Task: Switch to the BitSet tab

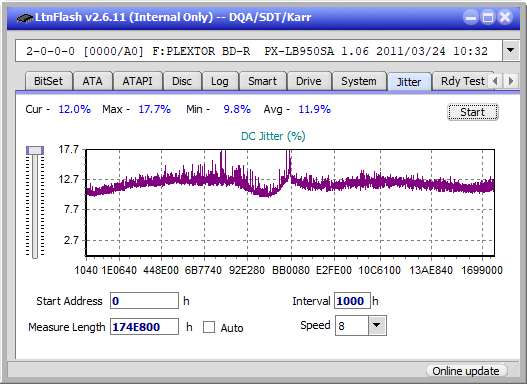Action: [x=48, y=81]
